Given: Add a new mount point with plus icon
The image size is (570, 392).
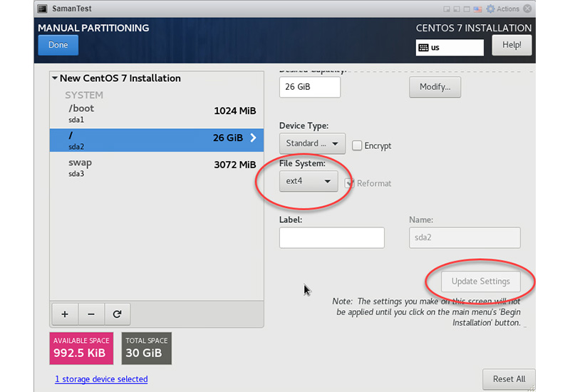Looking at the screenshot, I should [65, 314].
